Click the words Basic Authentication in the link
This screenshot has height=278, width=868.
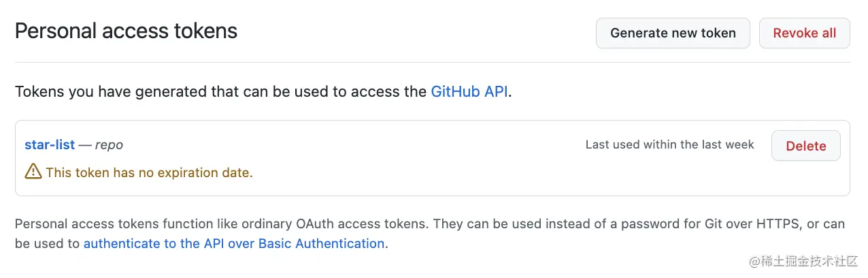pos(321,243)
